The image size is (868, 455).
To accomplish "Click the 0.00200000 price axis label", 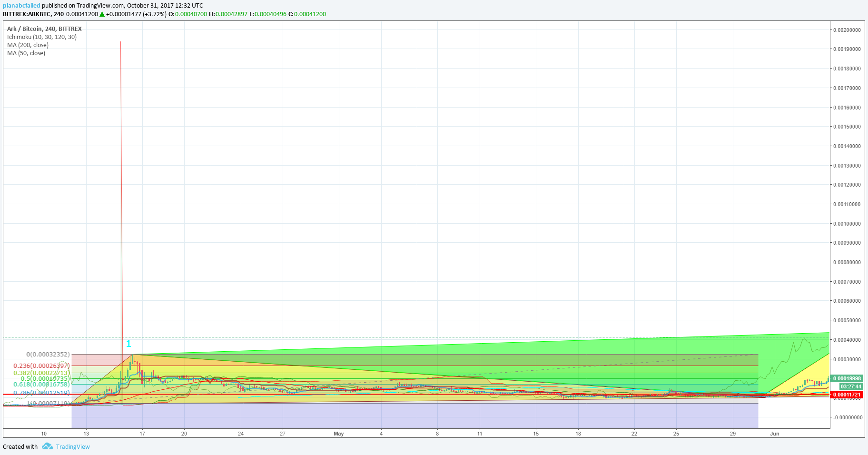I will tap(847, 30).
